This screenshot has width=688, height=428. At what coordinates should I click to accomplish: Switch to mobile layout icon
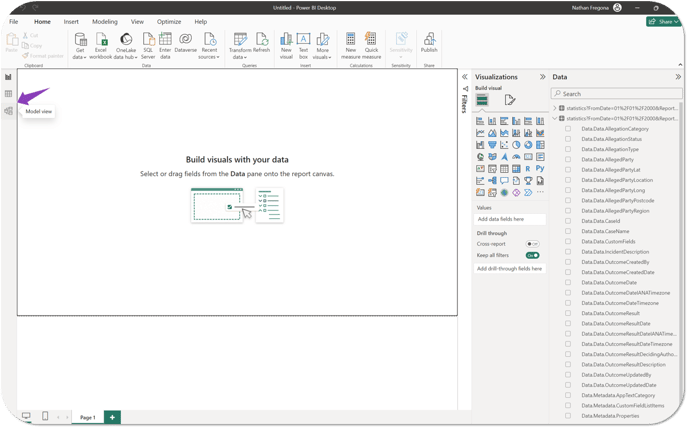coord(45,416)
